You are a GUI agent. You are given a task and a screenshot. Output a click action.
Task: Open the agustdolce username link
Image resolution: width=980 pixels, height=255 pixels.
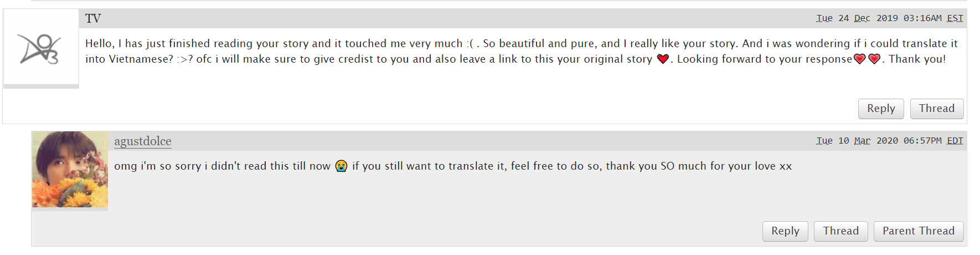[x=142, y=141]
